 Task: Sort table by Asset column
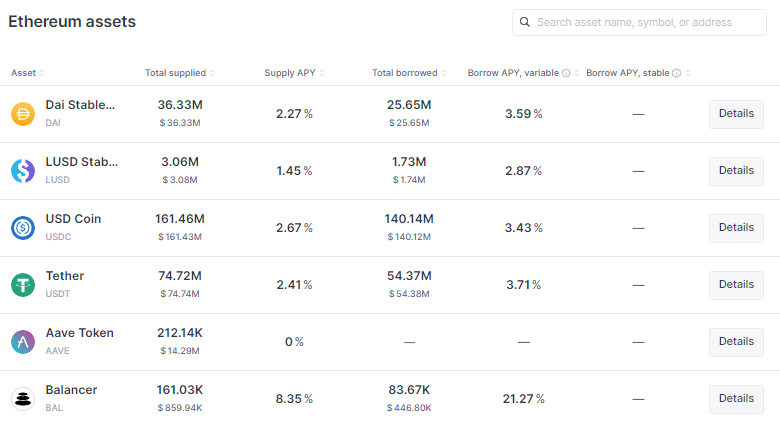[x=28, y=73]
